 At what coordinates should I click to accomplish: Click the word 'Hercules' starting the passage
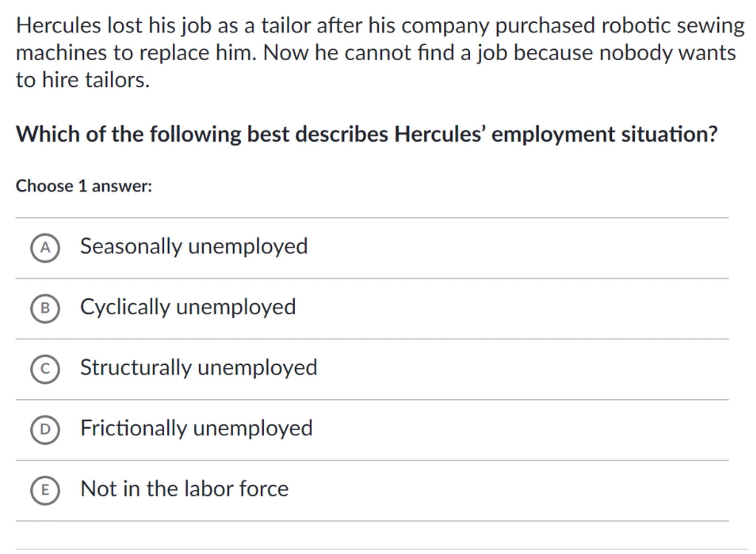click(58, 25)
